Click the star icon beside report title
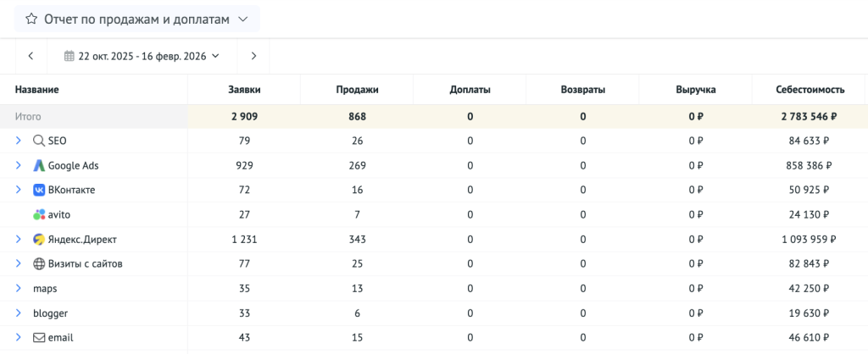The height and width of the screenshot is (354, 868). tap(31, 19)
